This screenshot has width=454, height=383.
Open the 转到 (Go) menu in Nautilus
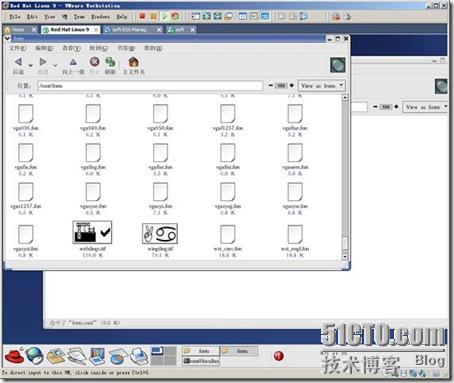(99, 48)
